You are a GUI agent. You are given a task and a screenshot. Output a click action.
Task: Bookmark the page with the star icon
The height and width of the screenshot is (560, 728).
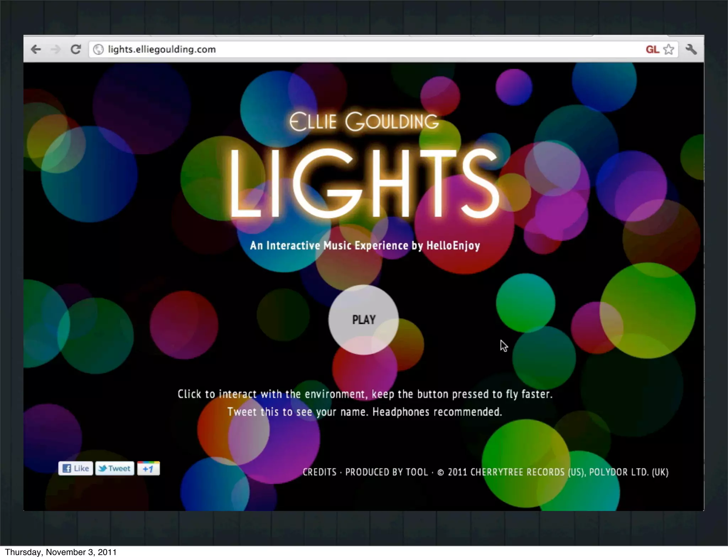coord(669,49)
